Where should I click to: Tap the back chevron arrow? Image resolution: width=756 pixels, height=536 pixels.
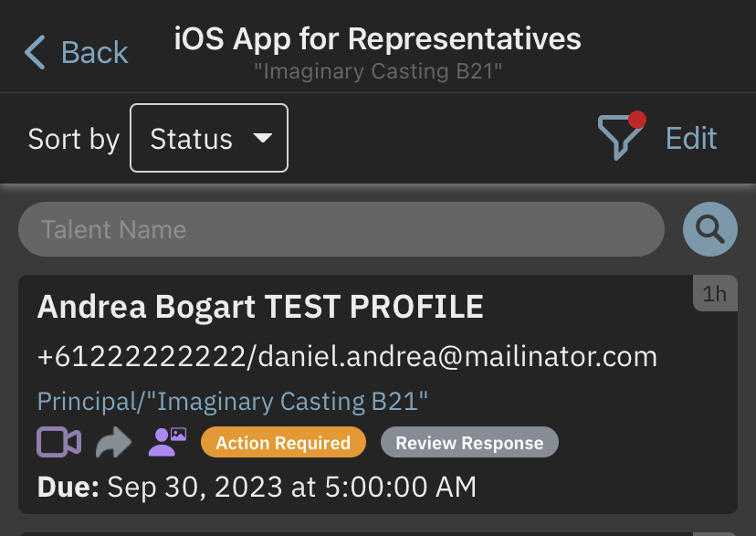coord(35,52)
